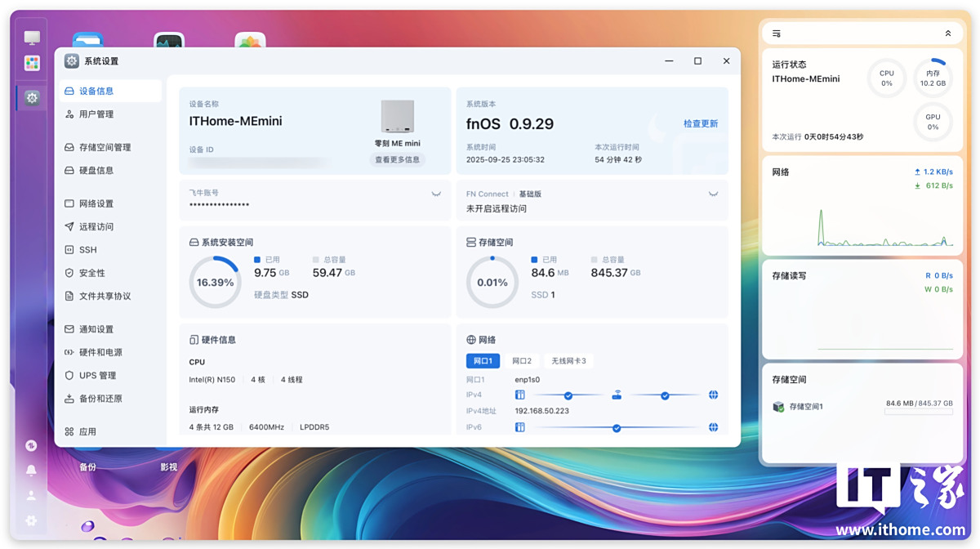Open the app grid launcher in the dock
Screen dimensions: 980x549
tap(32, 63)
